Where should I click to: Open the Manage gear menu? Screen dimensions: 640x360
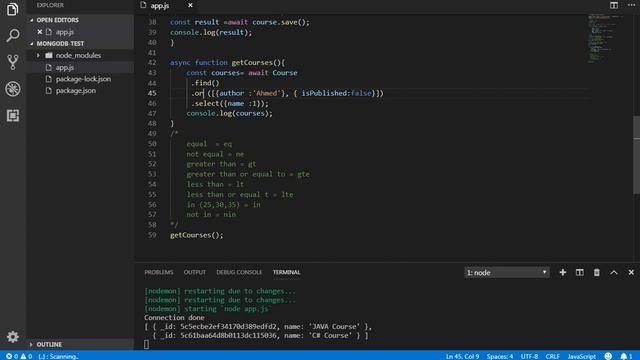point(13,337)
